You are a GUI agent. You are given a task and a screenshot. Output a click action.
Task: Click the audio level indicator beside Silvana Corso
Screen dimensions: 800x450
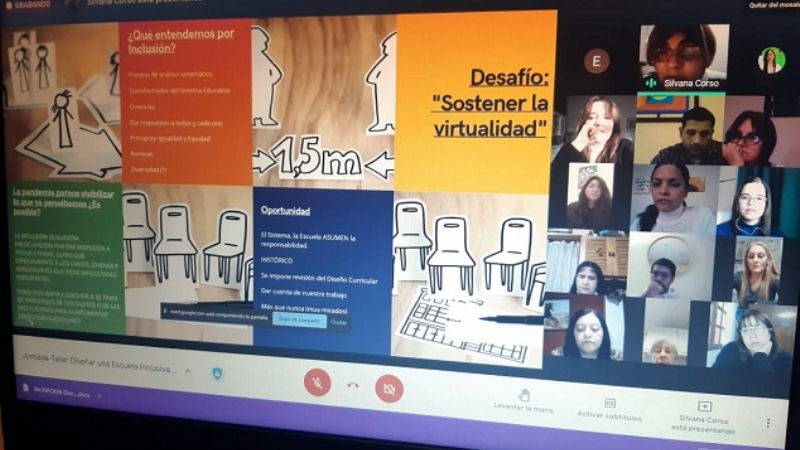[651, 83]
